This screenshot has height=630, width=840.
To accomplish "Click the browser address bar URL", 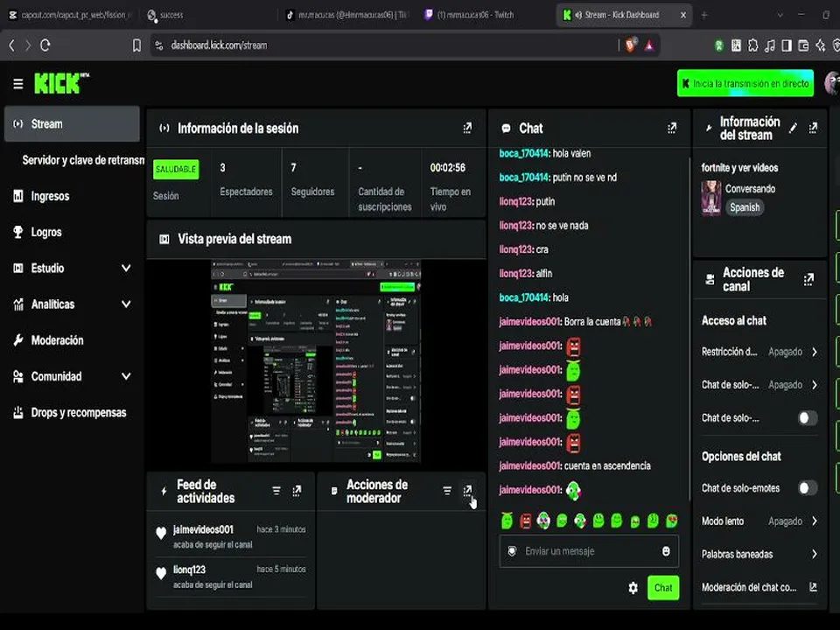I will (219, 45).
